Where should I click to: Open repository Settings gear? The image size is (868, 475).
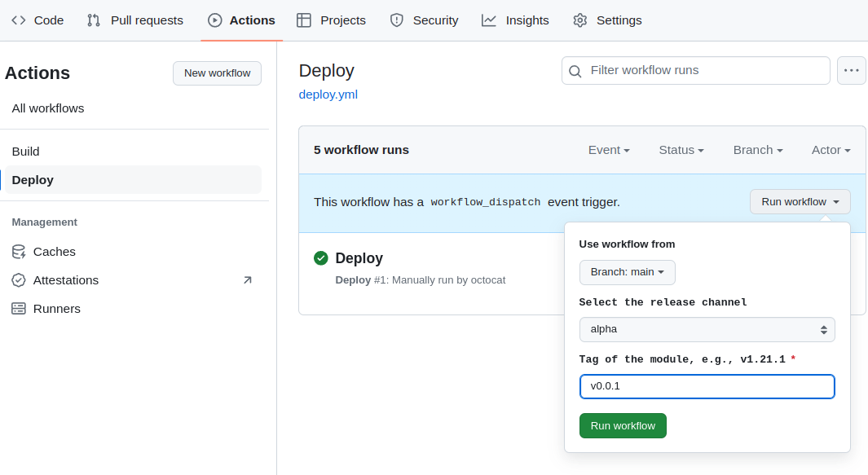606,20
